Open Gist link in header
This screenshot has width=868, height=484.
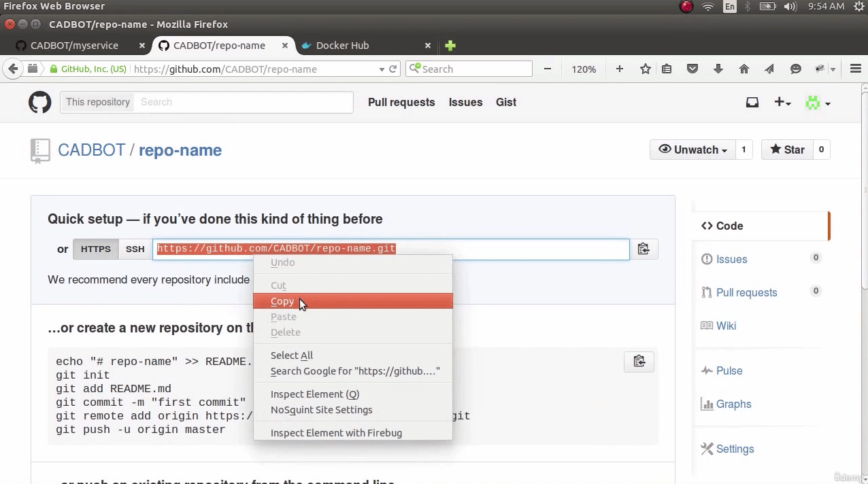pos(506,102)
